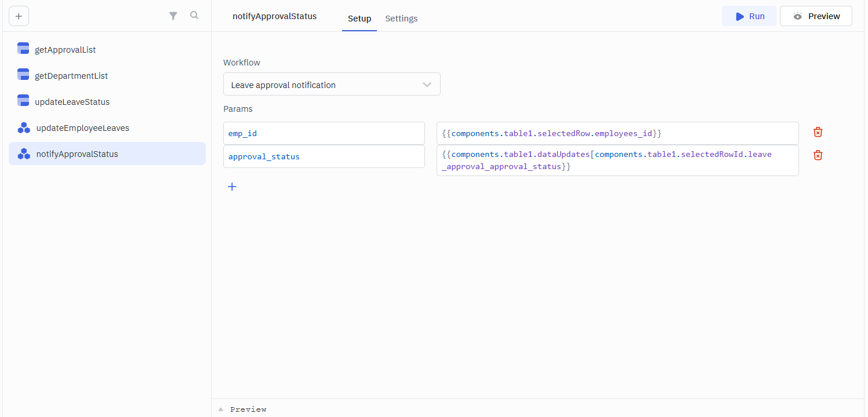This screenshot has width=868, height=417.
Task: Select the Setup tab
Action: coord(359,19)
